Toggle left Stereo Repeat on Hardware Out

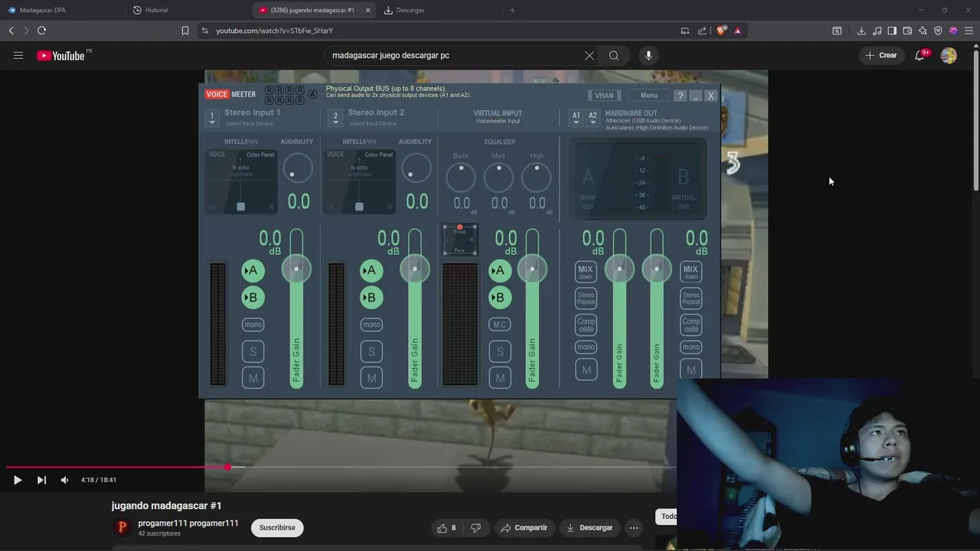click(586, 298)
